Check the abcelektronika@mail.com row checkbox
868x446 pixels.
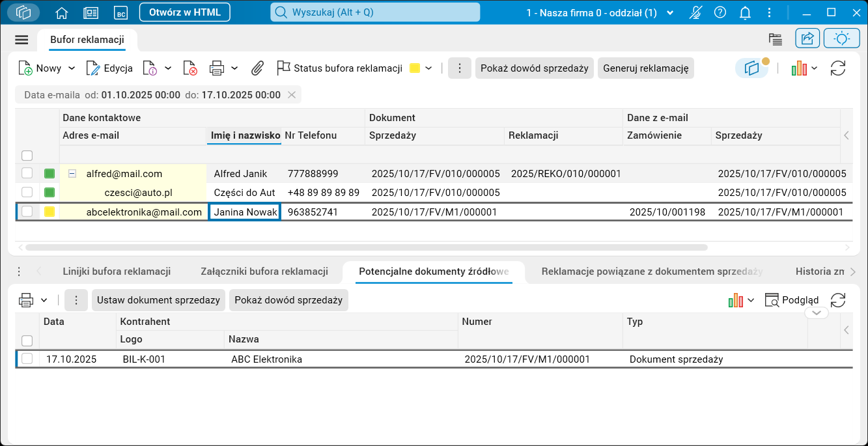27,212
